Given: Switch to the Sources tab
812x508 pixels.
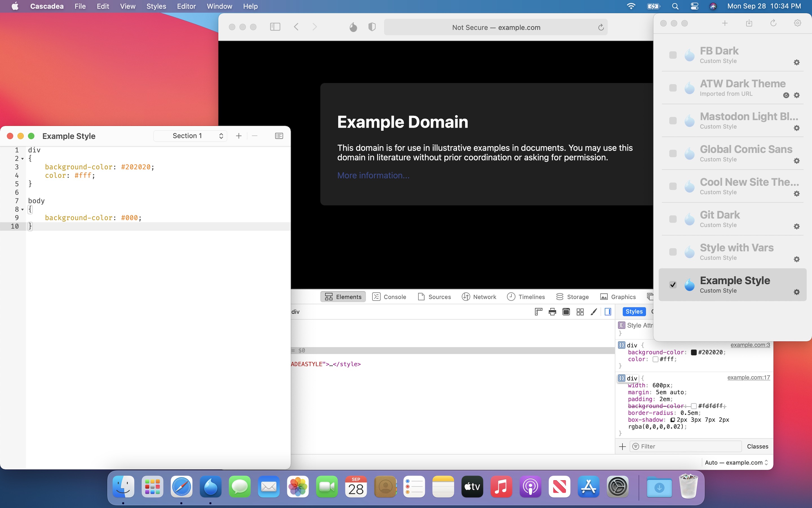Looking at the screenshot, I should pyautogui.click(x=434, y=297).
